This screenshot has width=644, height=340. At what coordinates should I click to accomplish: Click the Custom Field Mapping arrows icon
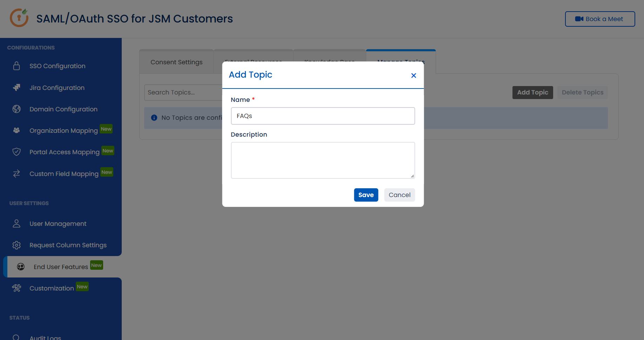click(x=16, y=174)
